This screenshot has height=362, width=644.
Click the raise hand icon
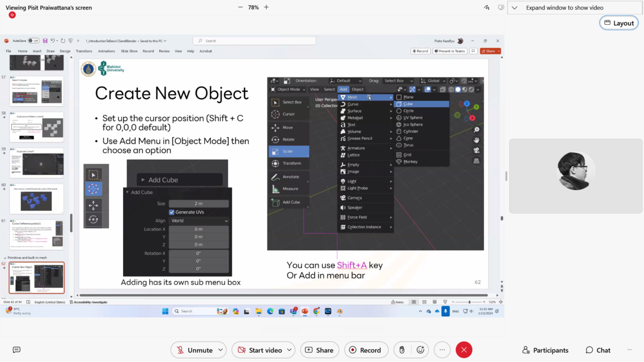click(402, 350)
